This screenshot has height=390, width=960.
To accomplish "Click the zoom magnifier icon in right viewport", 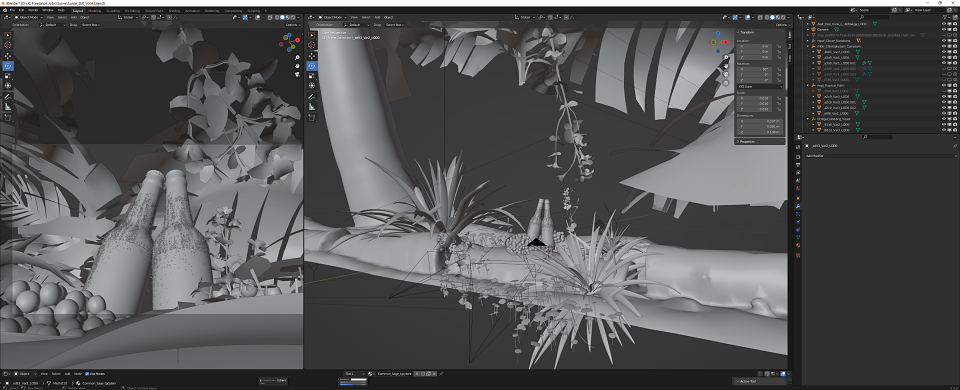I will pos(726,58).
